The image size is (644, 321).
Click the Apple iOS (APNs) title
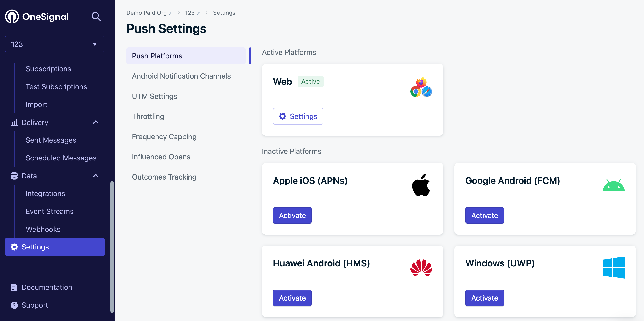[310, 180]
